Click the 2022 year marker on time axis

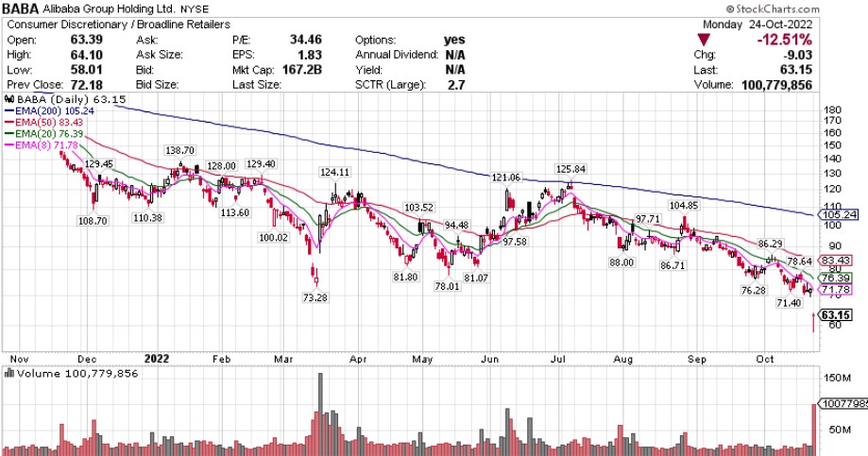click(157, 359)
